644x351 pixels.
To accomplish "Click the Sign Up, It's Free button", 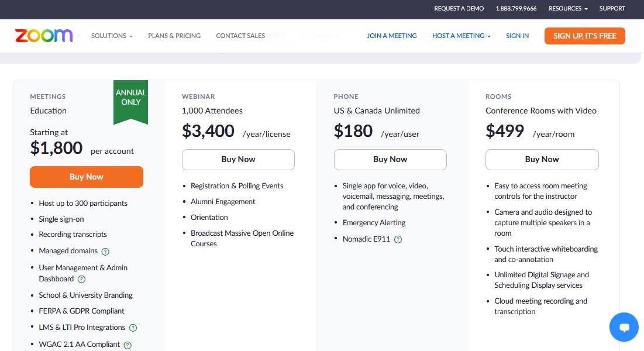I will tap(584, 36).
